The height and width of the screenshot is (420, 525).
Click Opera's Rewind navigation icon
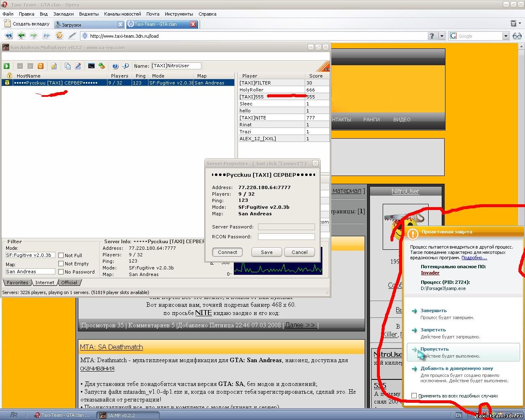click(x=8, y=36)
